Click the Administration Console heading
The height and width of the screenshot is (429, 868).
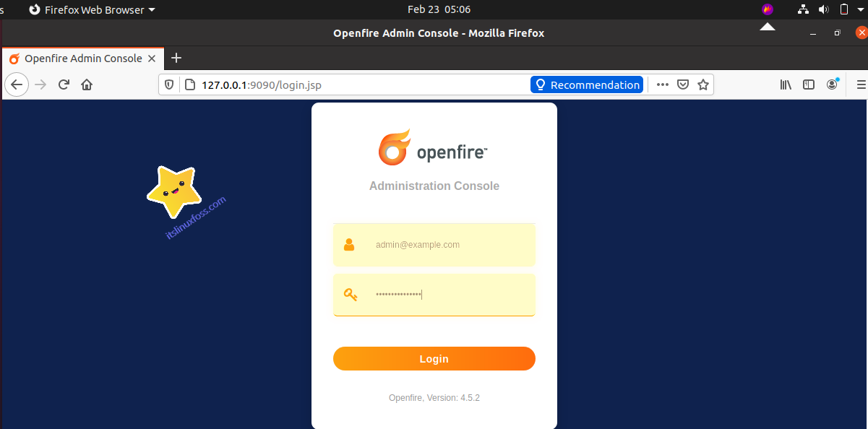[x=434, y=186]
